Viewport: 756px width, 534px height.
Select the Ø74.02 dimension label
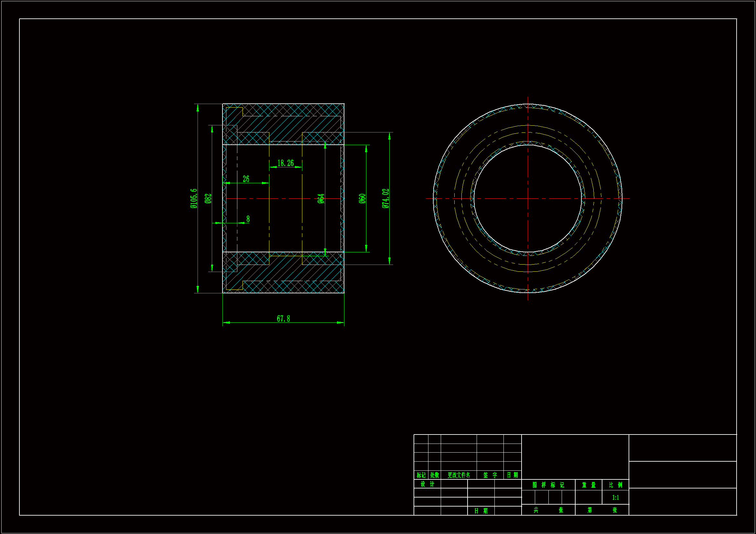coord(385,198)
